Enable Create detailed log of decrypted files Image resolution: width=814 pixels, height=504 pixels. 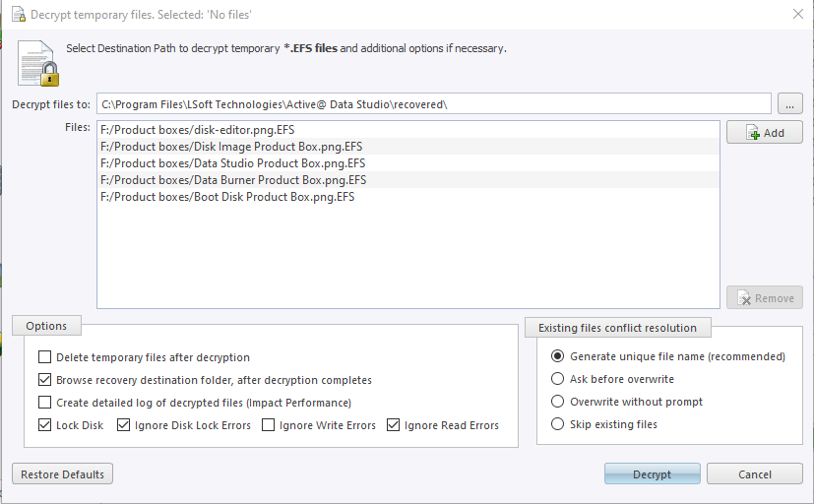pyautogui.click(x=44, y=403)
